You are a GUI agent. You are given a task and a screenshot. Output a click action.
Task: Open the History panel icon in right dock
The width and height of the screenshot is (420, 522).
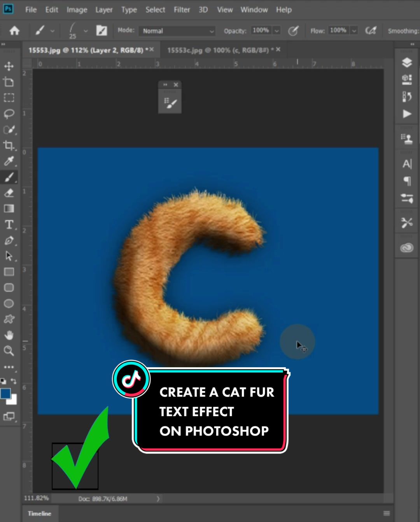[x=407, y=96]
